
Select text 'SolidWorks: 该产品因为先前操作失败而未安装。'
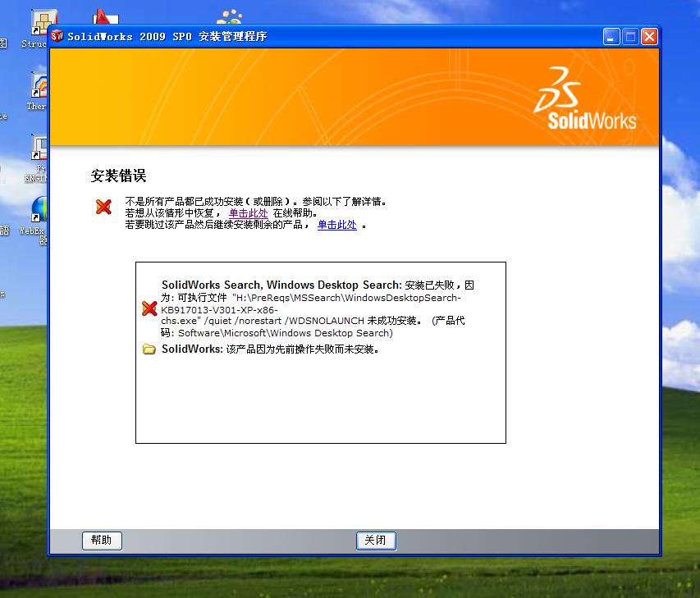tap(271, 349)
